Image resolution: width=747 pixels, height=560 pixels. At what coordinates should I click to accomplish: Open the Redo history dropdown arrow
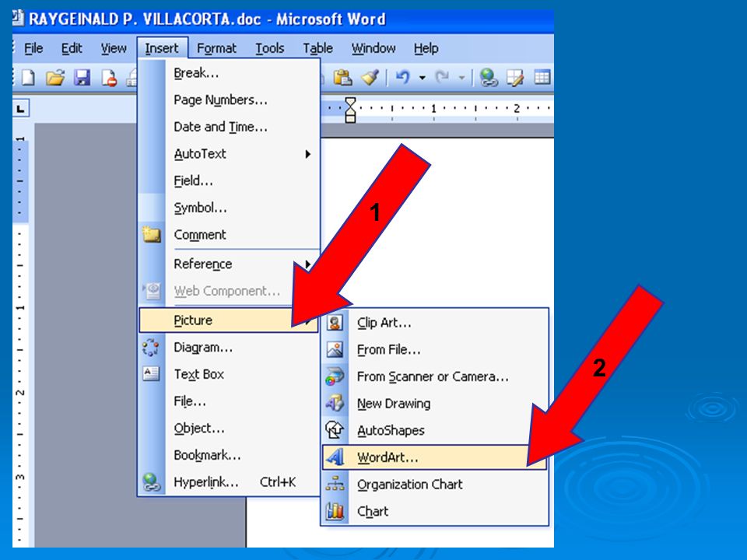point(461,77)
